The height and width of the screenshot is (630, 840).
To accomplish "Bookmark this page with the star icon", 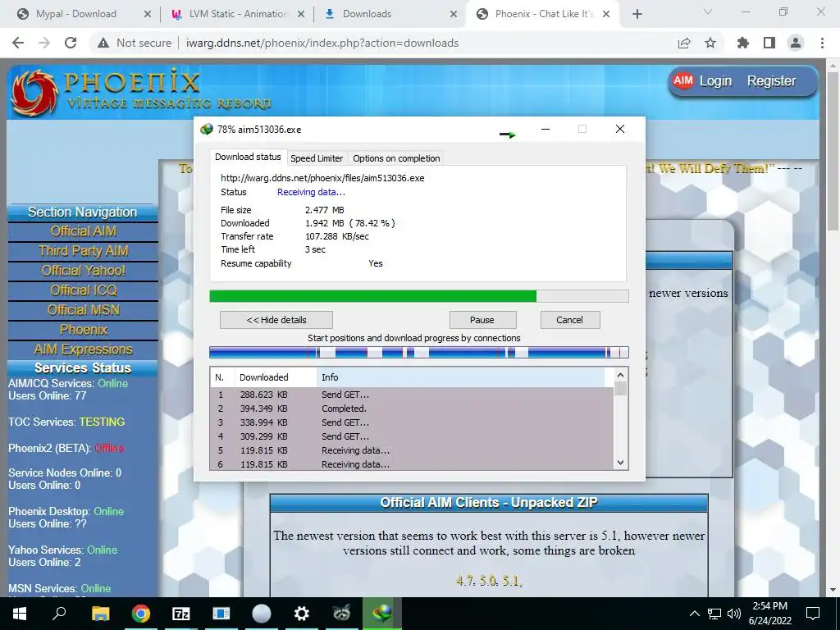I will [710, 43].
